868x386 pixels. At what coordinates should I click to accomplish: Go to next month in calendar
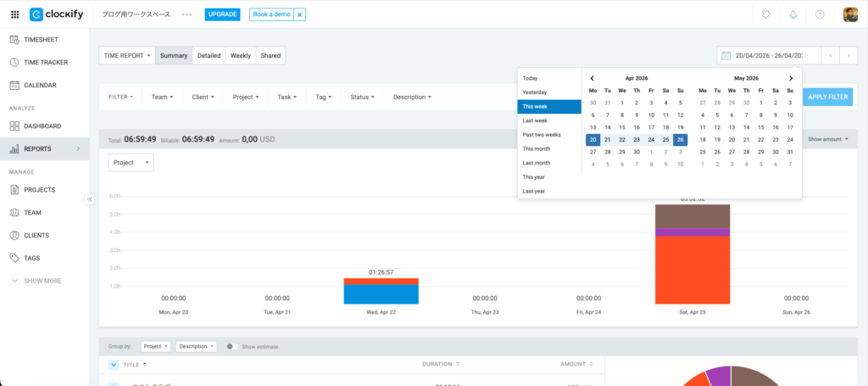click(791, 78)
